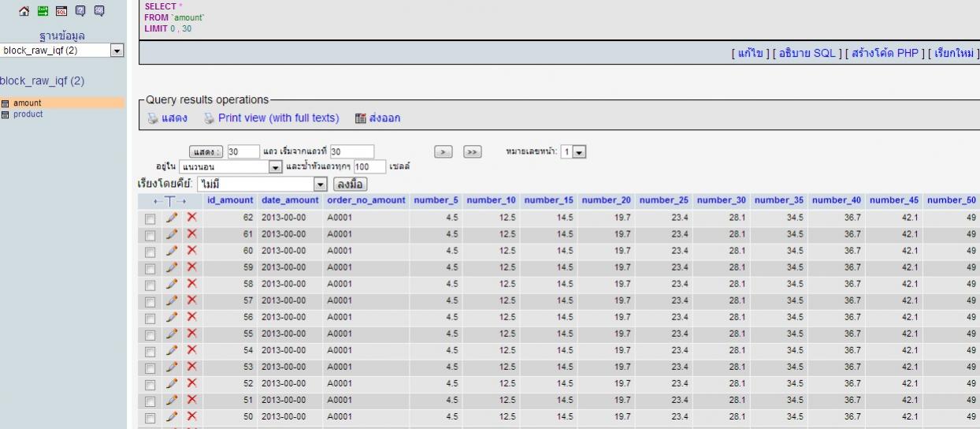Viewport: 980px width, 429px height.
Task: Check the checkbox for row 53
Action: (150, 367)
